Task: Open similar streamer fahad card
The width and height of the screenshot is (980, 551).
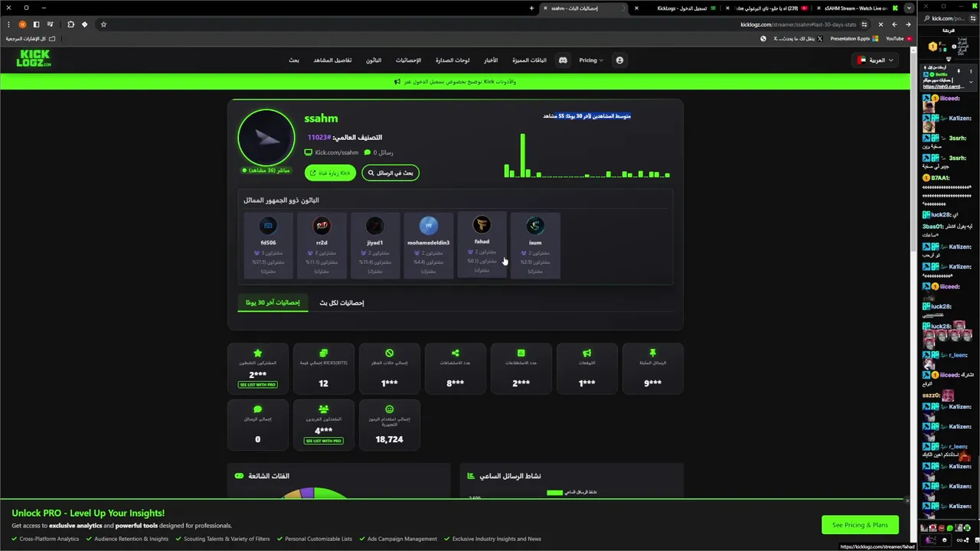Action: [482, 245]
